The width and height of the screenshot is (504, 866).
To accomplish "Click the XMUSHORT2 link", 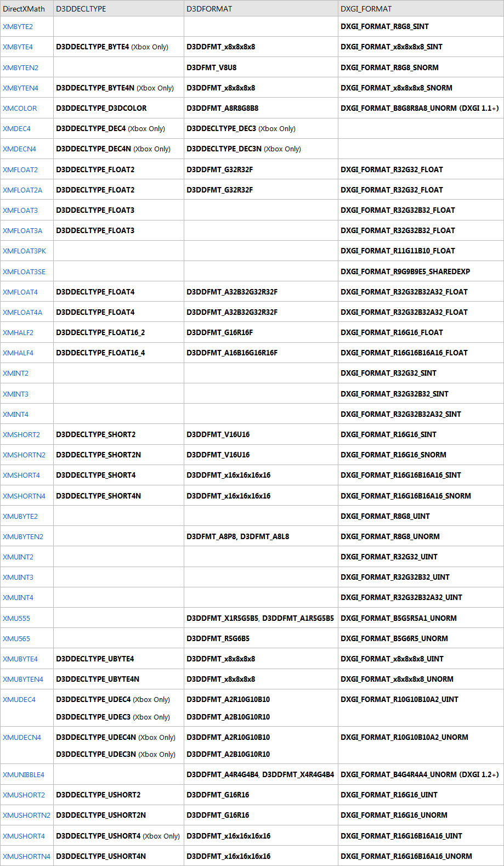I will (24, 795).
